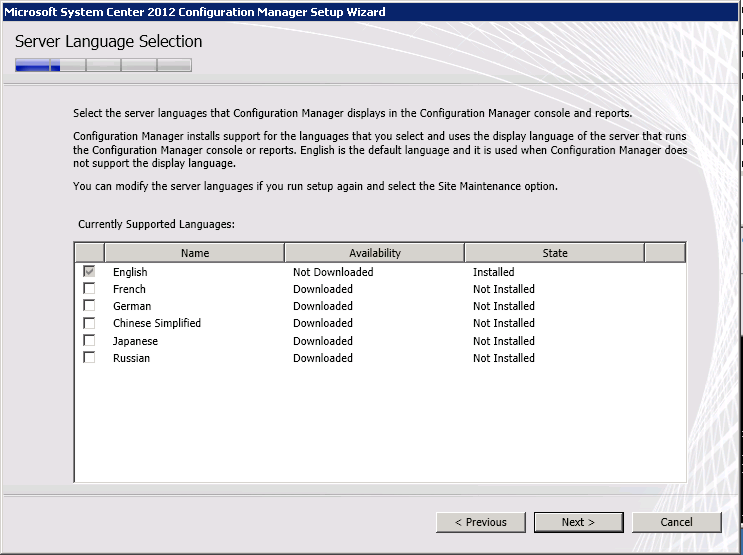Click Japanese's Downloaded availability cell
The height and width of the screenshot is (555, 743).
[x=323, y=341]
